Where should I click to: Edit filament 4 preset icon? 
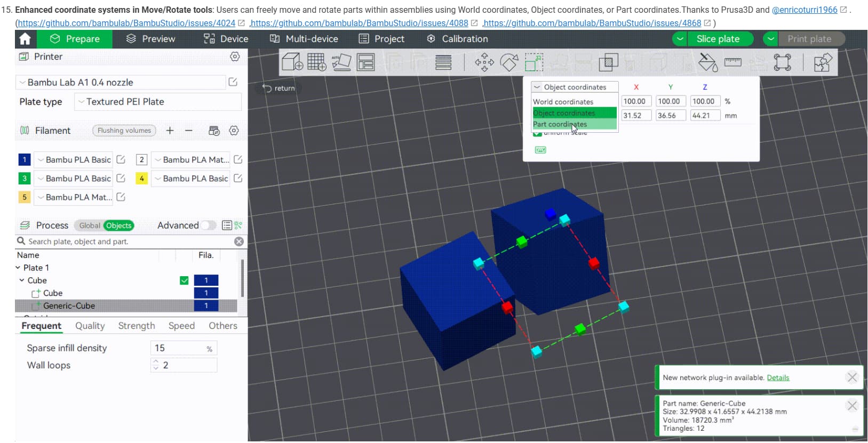238,178
